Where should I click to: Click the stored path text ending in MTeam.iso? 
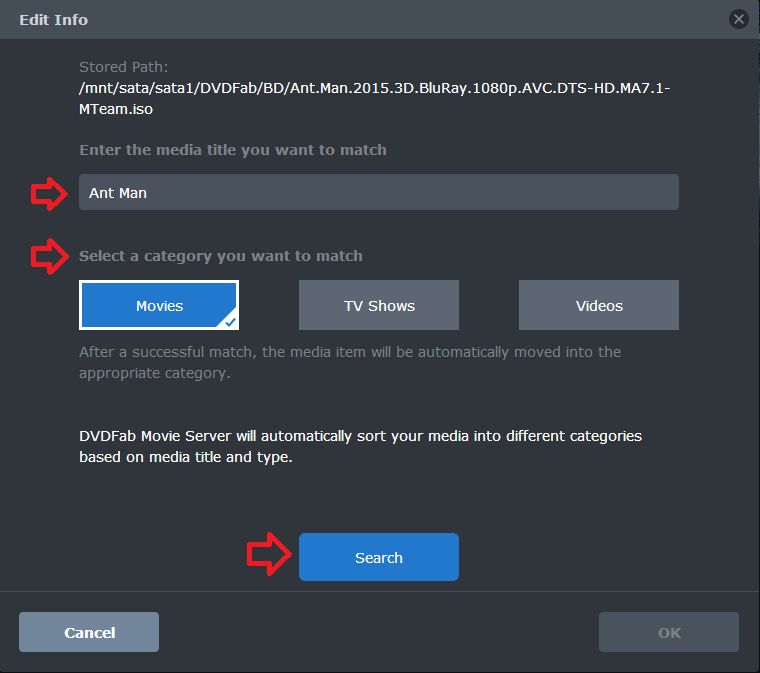(374, 98)
